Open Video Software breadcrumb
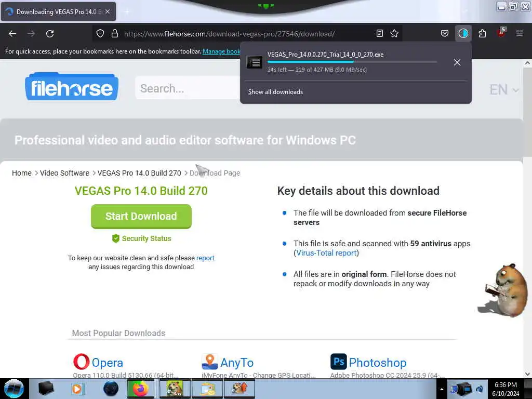 coord(64,173)
